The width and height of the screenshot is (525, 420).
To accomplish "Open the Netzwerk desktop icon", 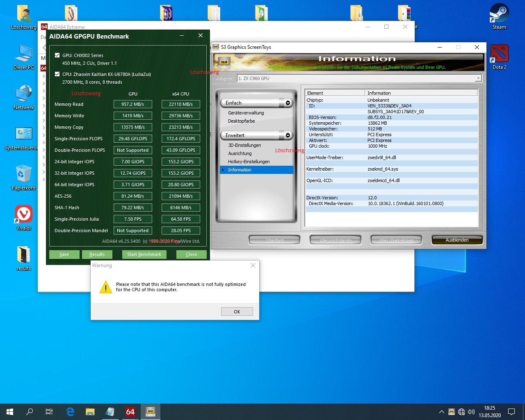I will (24, 98).
